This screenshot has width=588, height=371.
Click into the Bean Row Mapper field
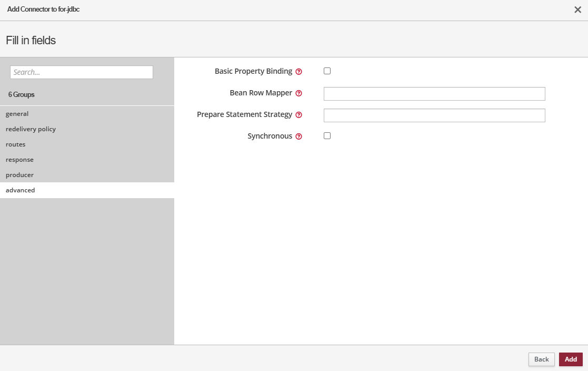[434, 94]
